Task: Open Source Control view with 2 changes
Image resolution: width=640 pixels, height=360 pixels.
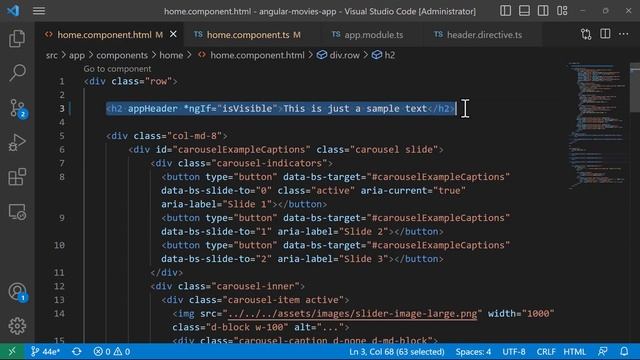Action: 17,109
